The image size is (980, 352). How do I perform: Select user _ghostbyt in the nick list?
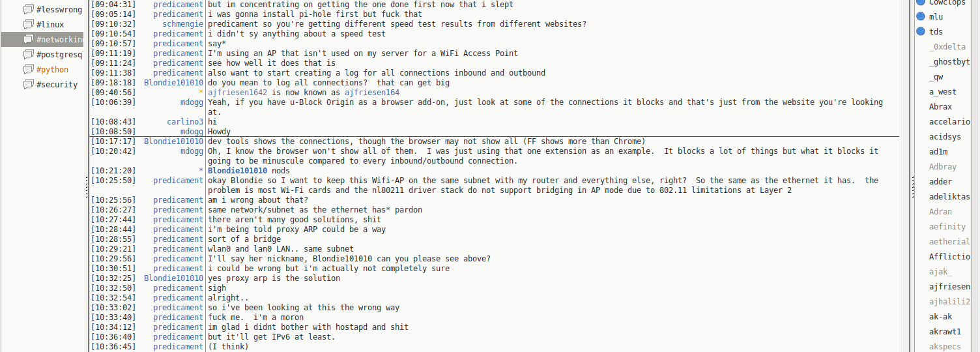pyautogui.click(x=949, y=62)
